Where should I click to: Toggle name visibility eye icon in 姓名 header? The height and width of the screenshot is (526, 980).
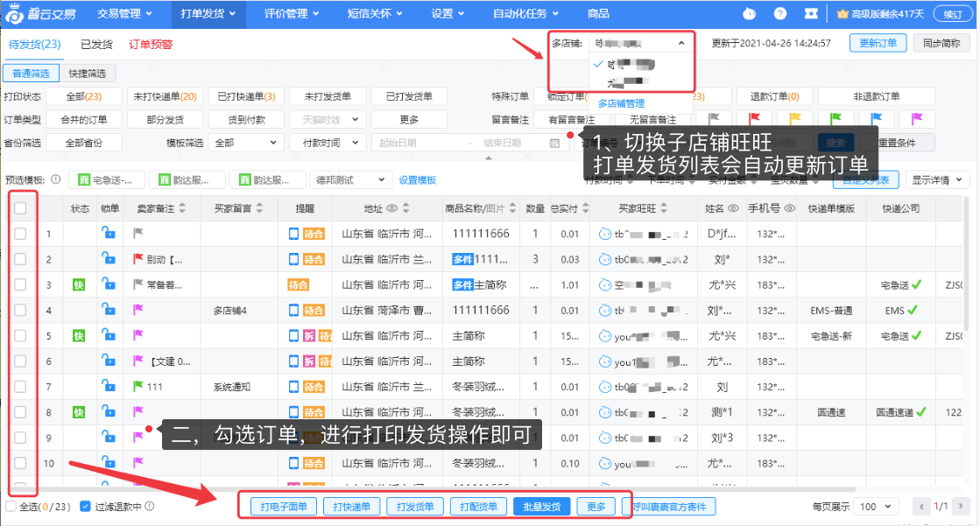point(733,208)
